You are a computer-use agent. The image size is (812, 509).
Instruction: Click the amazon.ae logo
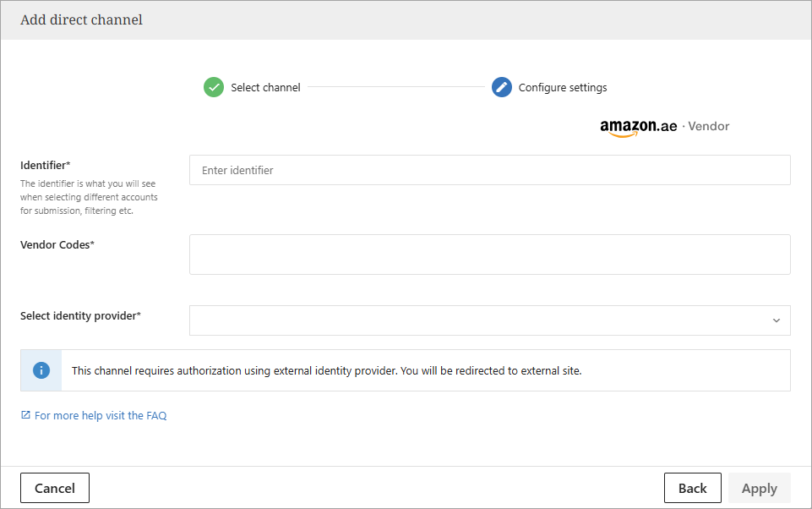638,127
